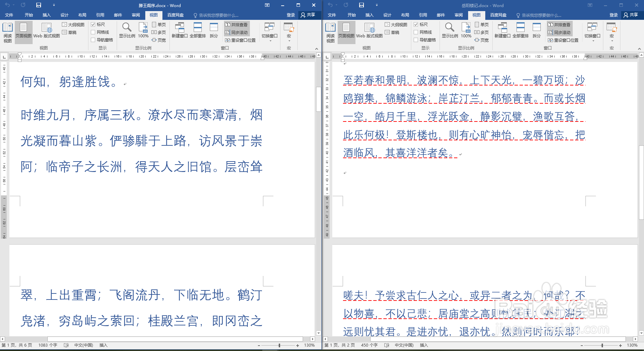Click Read Mode view in right window
This screenshot has width=644, height=351.
(330, 32)
